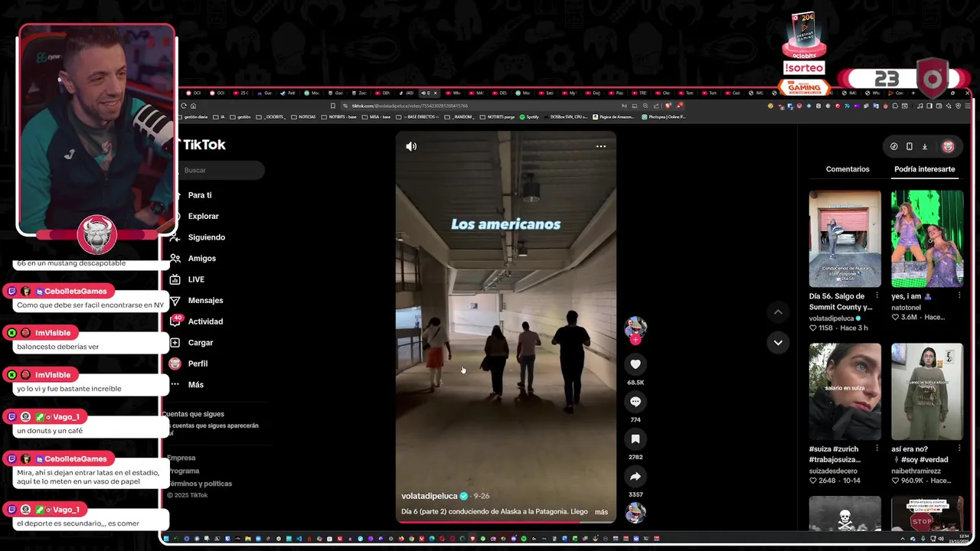Open the 'así era no?' video thumbnail
Image resolution: width=980 pixels, height=551 pixels.
point(927,391)
